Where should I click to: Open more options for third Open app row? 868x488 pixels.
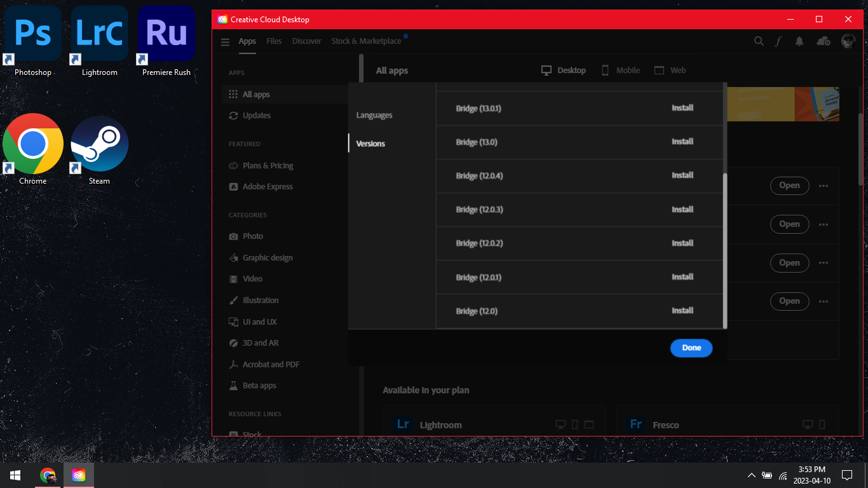click(824, 263)
